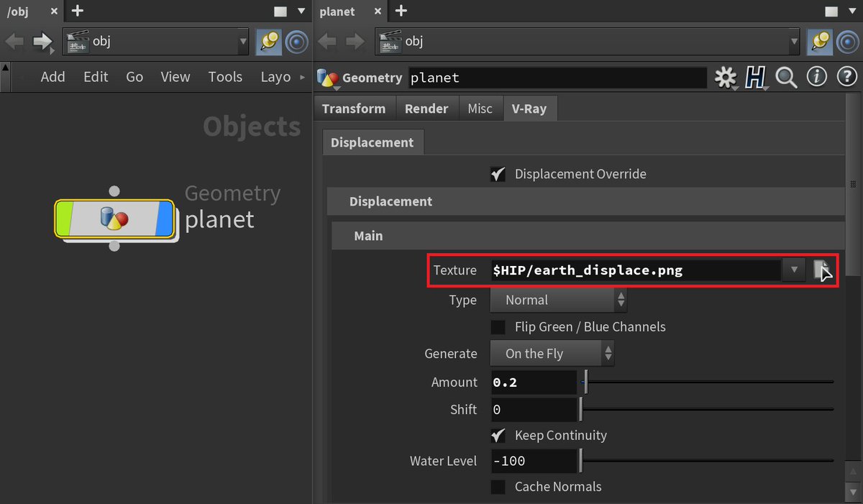Click the Houdini operator help question mark icon

coord(847,77)
